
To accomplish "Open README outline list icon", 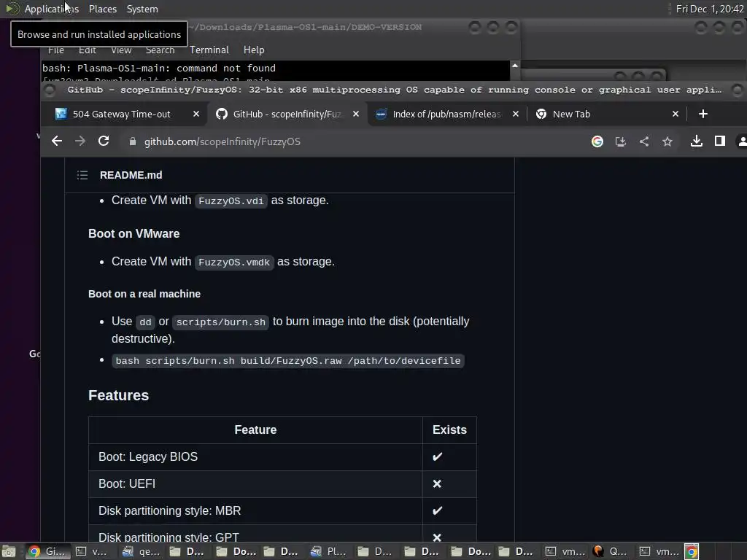I will coord(82,175).
